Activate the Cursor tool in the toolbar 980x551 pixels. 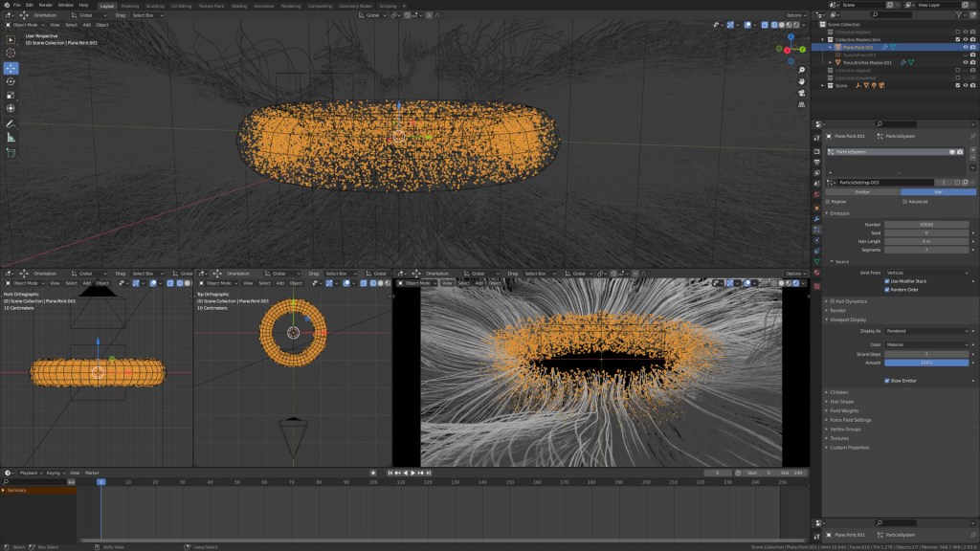(11, 53)
